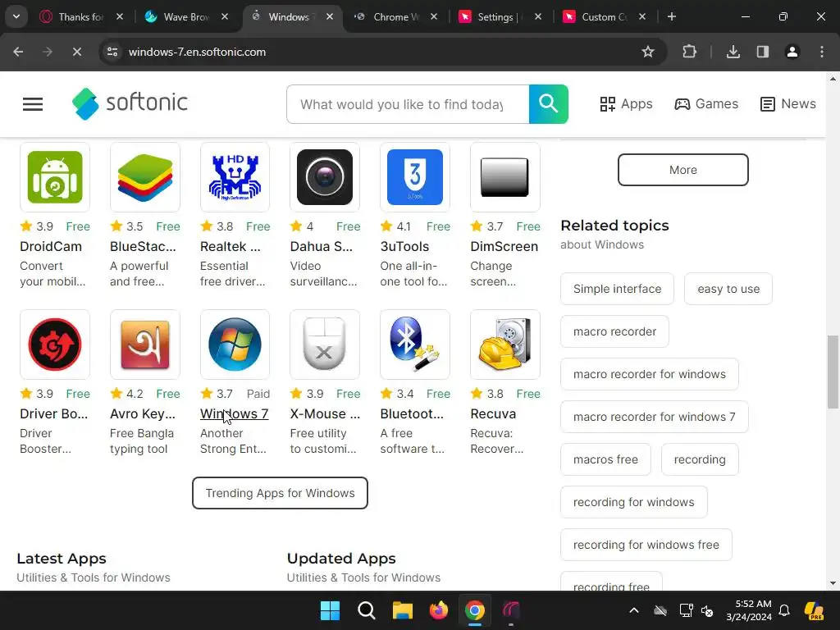
Task: Open the DroidCam app icon
Action: click(55, 177)
